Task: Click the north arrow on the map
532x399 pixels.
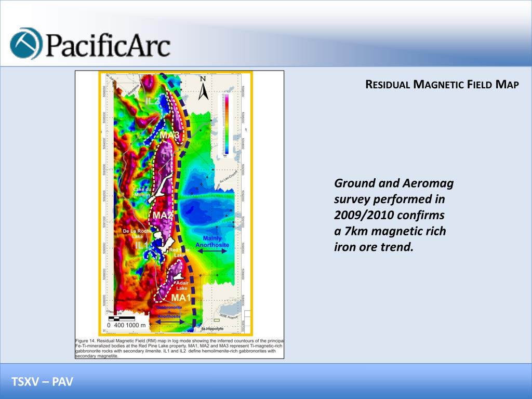Action: [x=203, y=88]
